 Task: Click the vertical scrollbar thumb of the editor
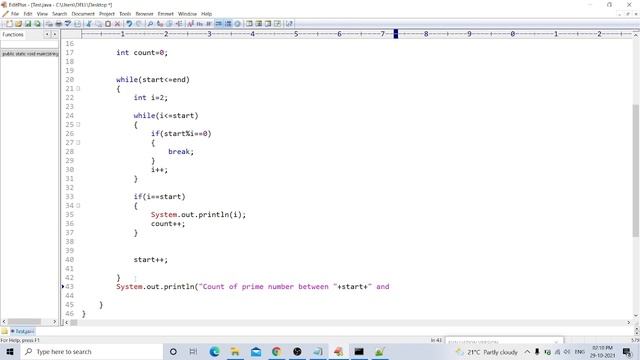coord(636,170)
